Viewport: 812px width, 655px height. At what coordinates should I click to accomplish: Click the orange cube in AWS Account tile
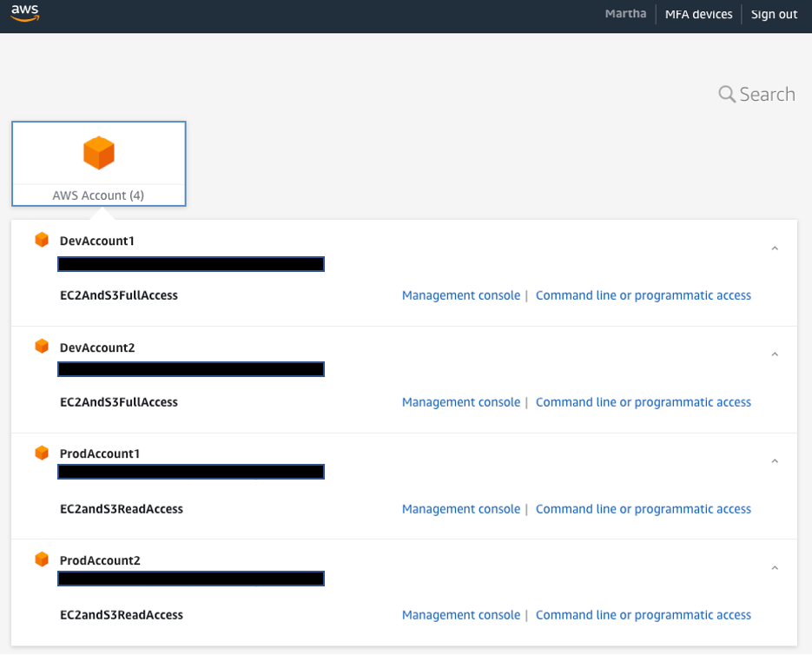tap(99, 153)
